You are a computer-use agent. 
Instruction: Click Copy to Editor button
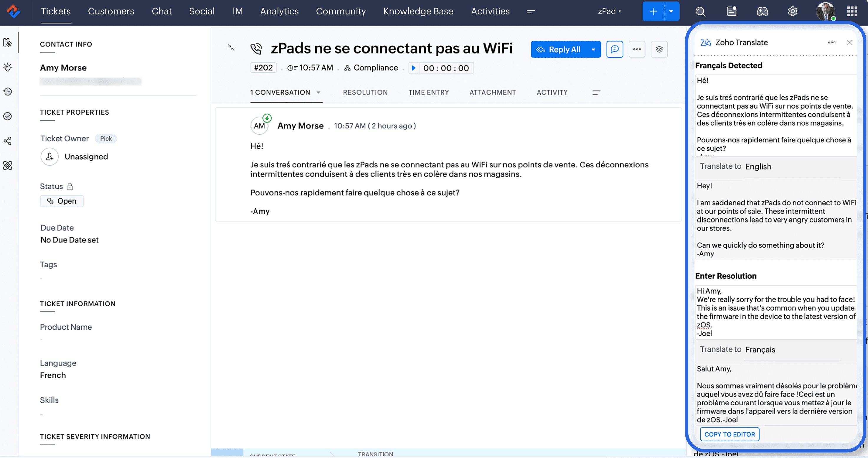click(x=730, y=434)
